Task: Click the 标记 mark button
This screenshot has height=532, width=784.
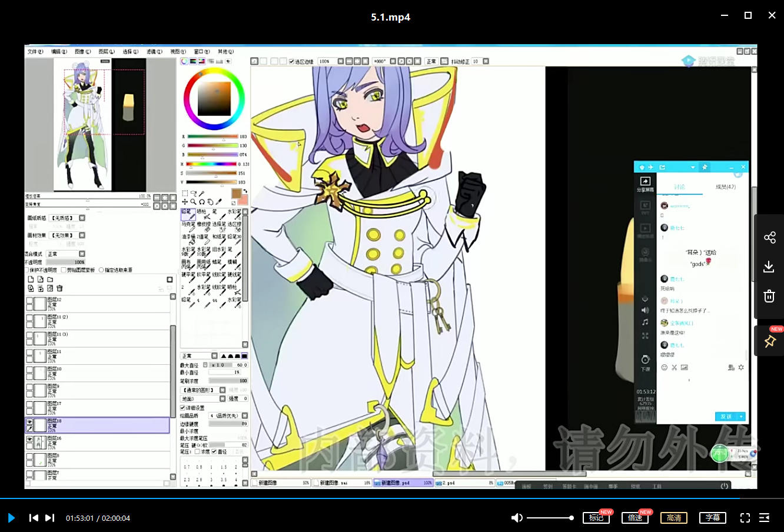Action: coord(596,518)
